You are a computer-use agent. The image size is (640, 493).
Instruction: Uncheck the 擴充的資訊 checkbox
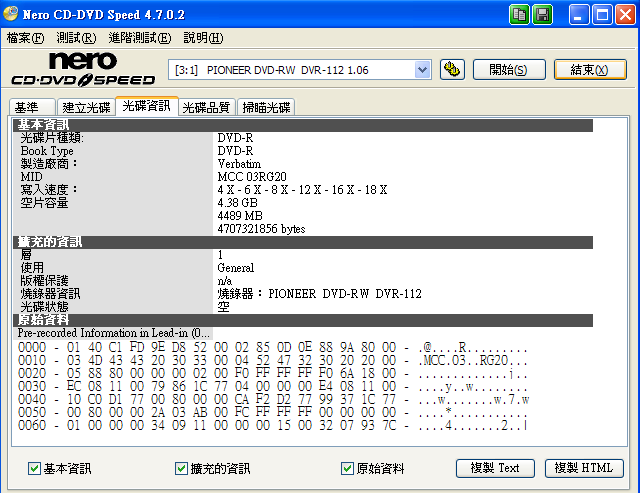coord(181,468)
